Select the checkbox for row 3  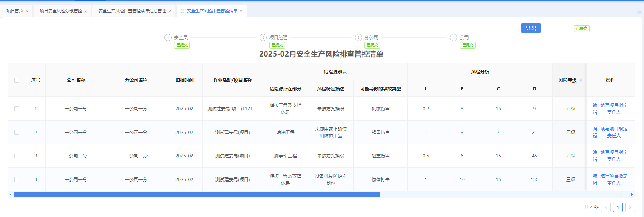point(17,156)
